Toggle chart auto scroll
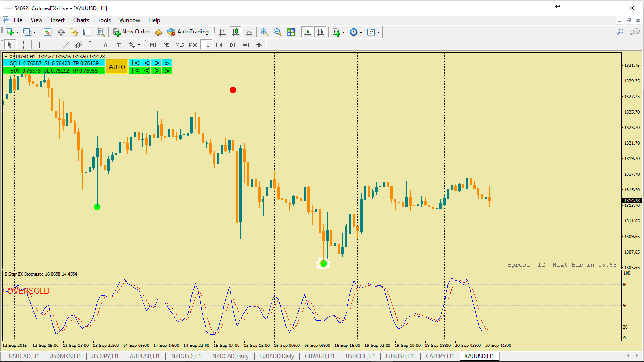The width and height of the screenshot is (644, 362). 307,32
